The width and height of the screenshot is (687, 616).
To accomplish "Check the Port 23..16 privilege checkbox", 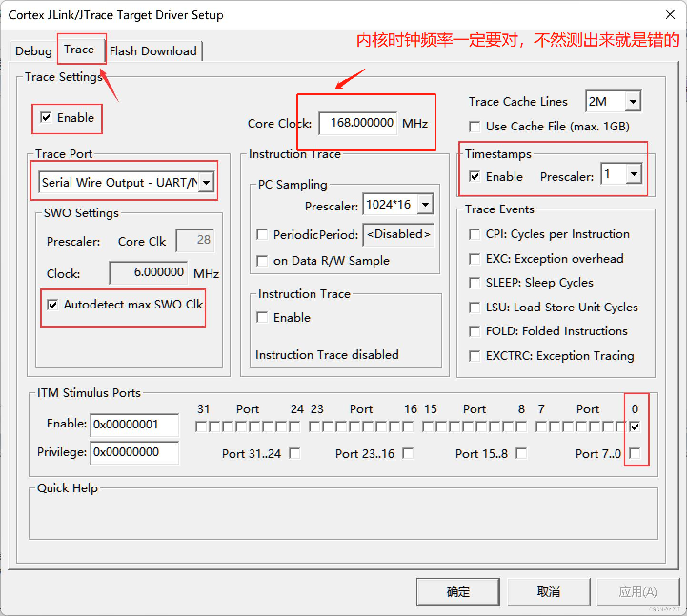I will tap(408, 453).
